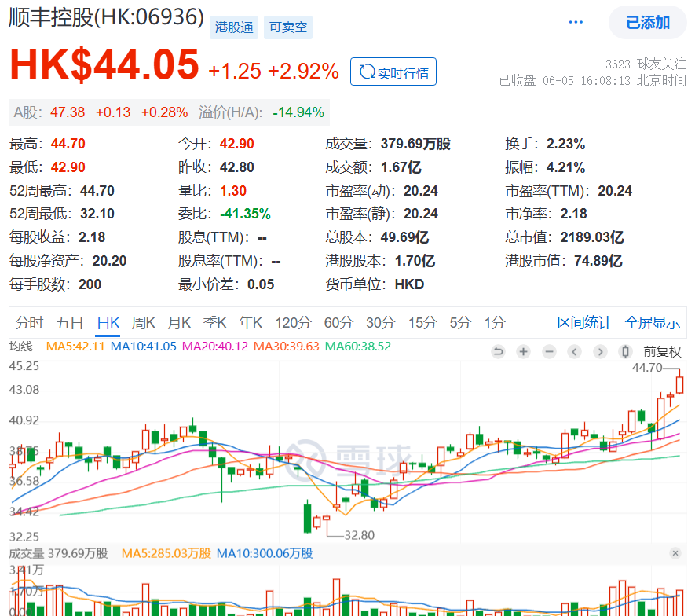
Task: Select the 120分 chart tab
Action: point(294,323)
